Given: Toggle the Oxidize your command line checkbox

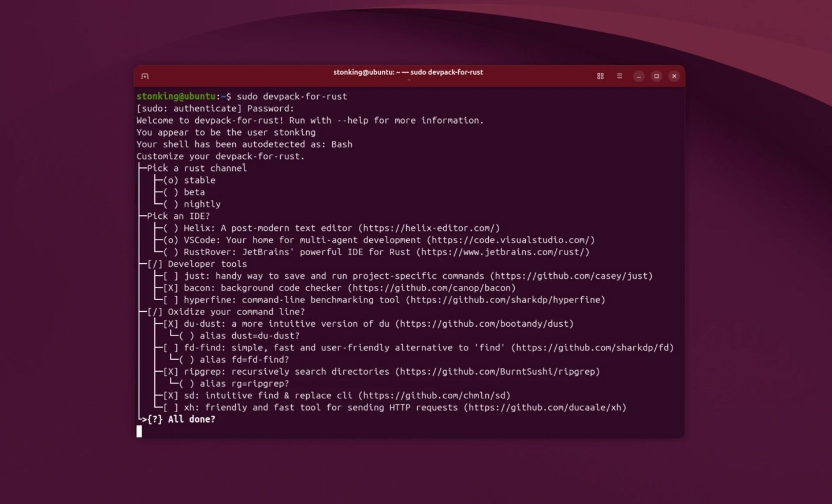Looking at the screenshot, I should [x=155, y=312].
